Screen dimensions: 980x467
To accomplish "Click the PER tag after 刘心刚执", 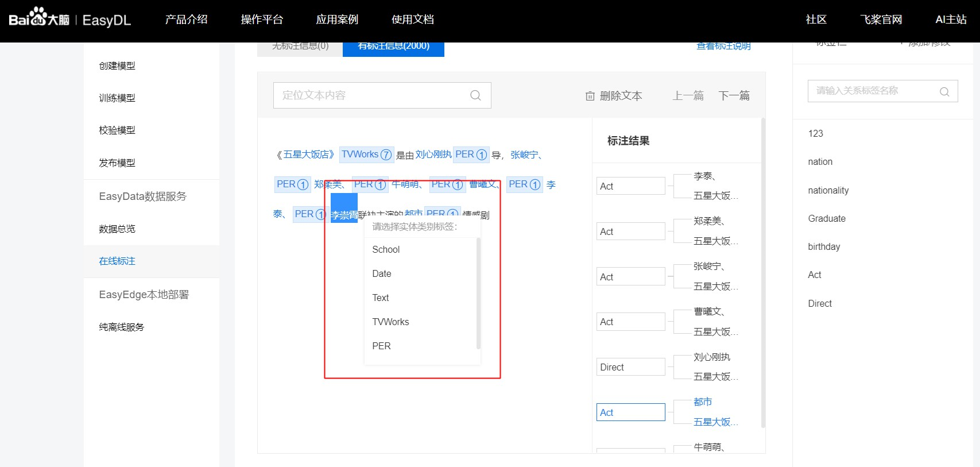I will (x=471, y=155).
